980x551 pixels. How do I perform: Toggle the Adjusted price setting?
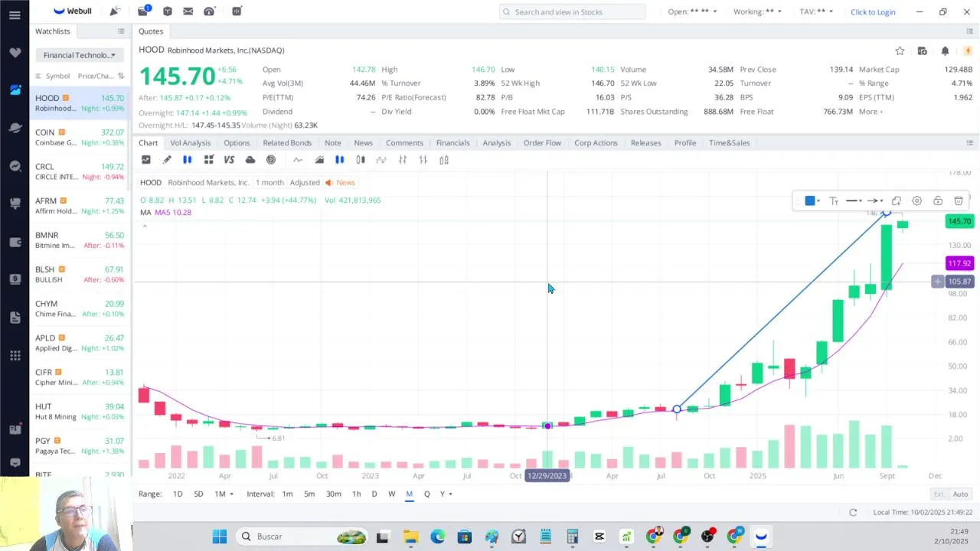(305, 182)
